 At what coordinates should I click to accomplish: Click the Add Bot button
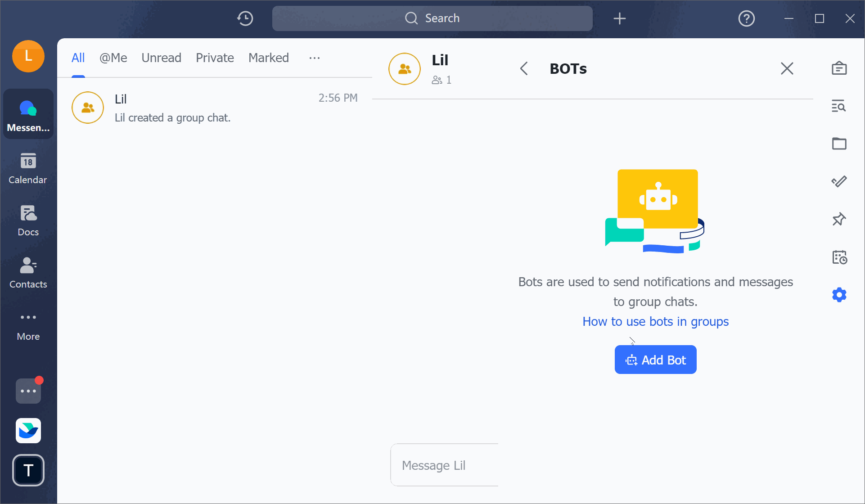click(x=655, y=360)
